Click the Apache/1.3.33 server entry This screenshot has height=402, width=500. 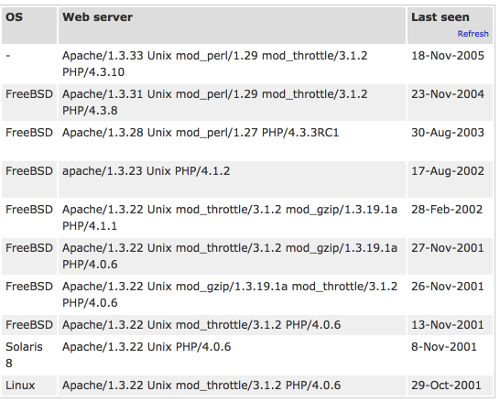click(215, 64)
